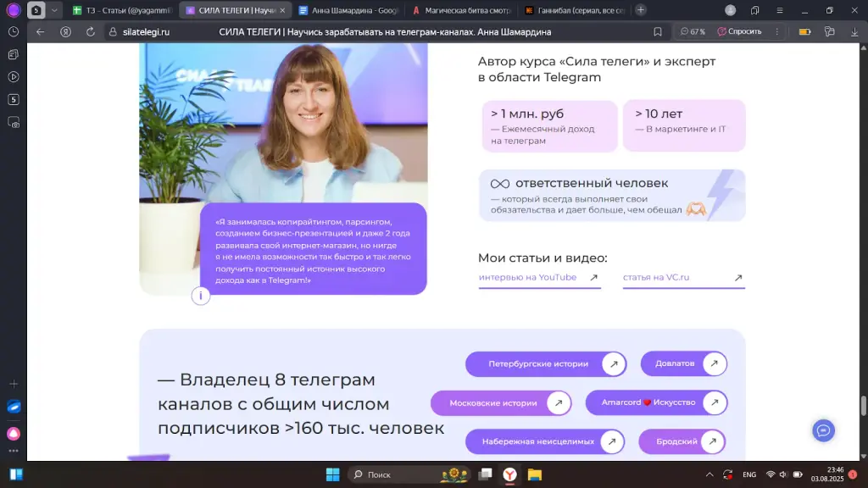Image resolution: width=868 pixels, height=488 pixels.
Task: Open Wi-Fi network tray icon
Action: [770, 474]
